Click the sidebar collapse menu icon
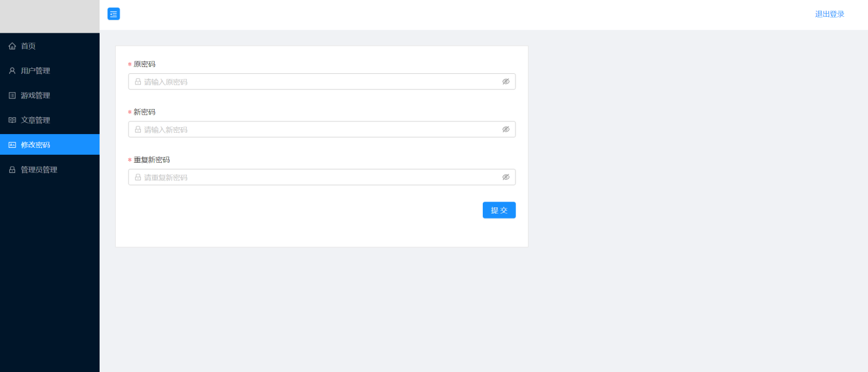Image resolution: width=868 pixels, height=372 pixels. [x=113, y=14]
